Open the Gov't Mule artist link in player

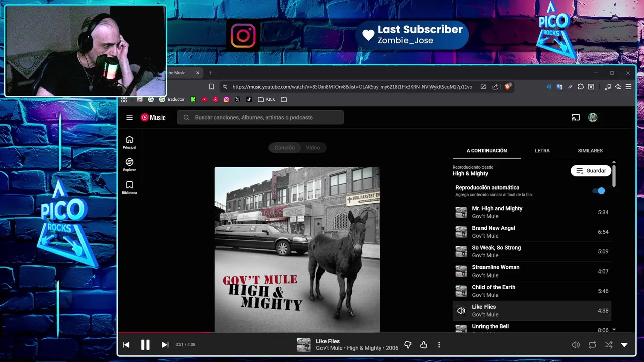coord(330,348)
